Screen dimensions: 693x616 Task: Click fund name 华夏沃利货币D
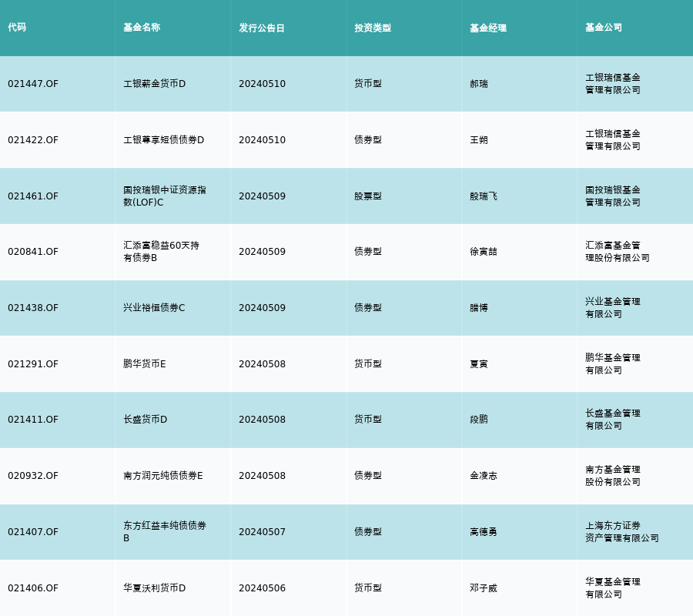(154, 588)
